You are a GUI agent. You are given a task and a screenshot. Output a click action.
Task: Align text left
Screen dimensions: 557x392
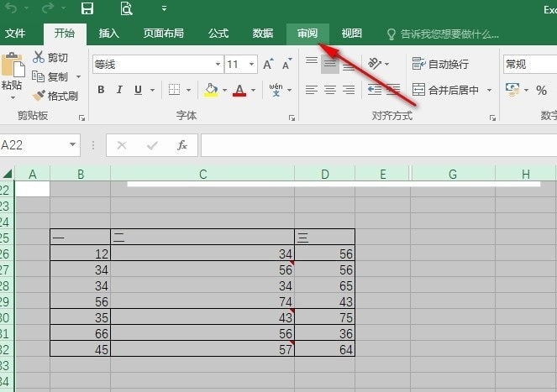[312, 90]
